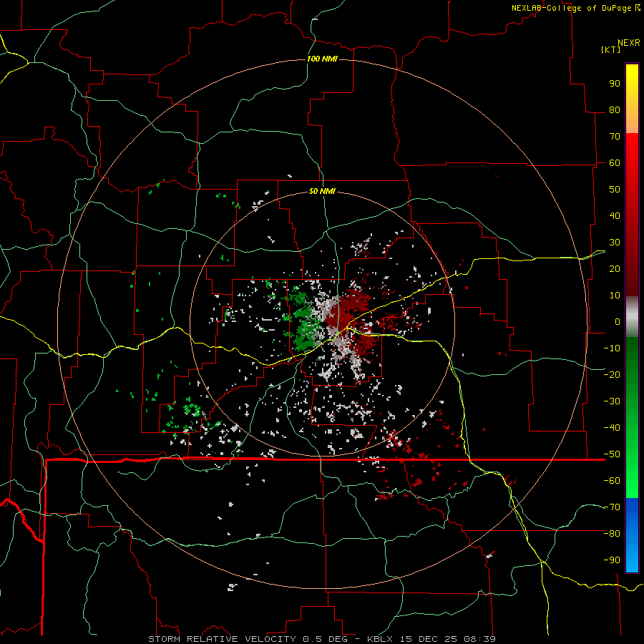Image resolution: width=644 pixels, height=644 pixels.
Task: Click the blue bottom segment of the color bar
Action: 632,535
